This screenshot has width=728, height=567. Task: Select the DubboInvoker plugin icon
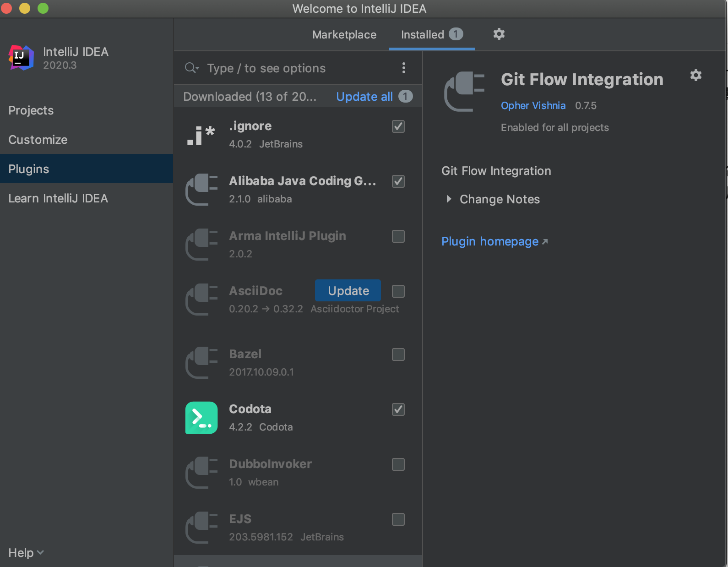coord(201,473)
